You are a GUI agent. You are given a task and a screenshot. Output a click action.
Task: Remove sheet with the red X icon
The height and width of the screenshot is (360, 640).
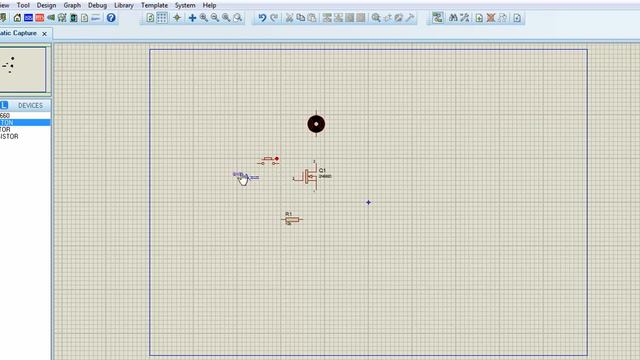[491, 18]
